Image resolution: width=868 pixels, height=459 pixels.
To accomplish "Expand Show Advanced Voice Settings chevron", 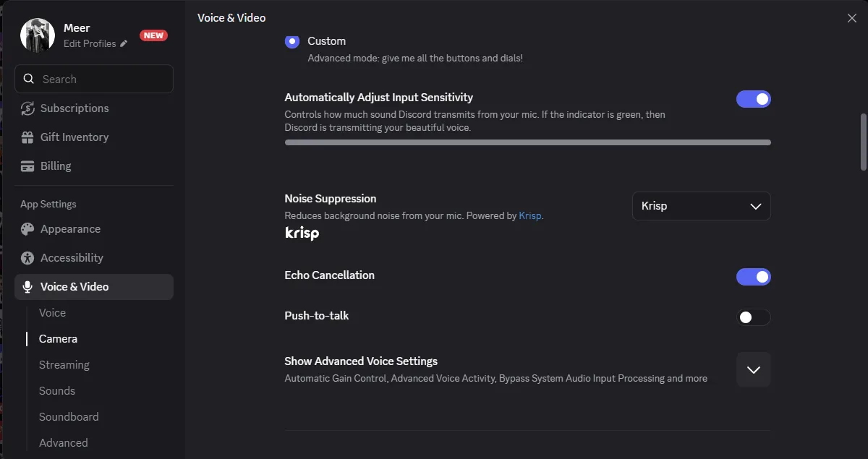I will 753,369.
